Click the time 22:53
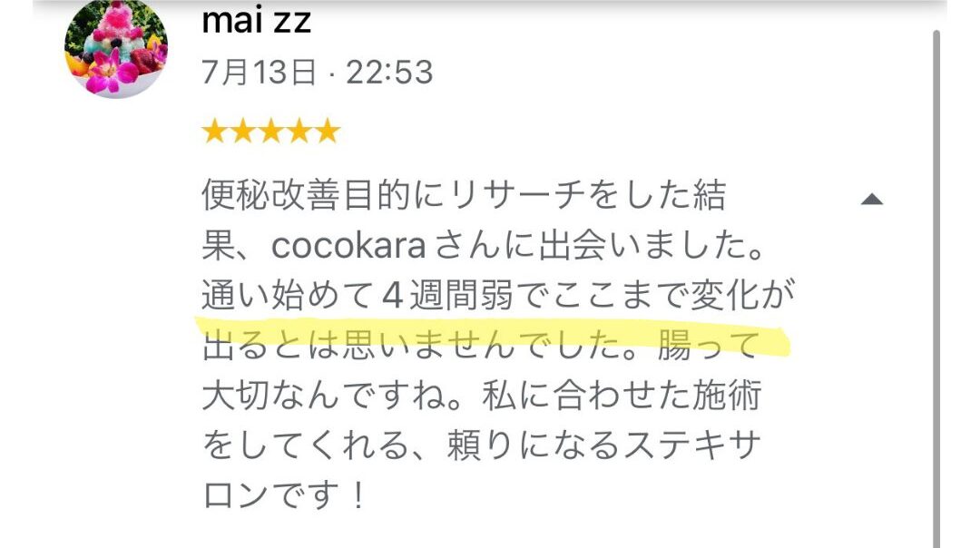Screen dimensions: 980x548 389,72
